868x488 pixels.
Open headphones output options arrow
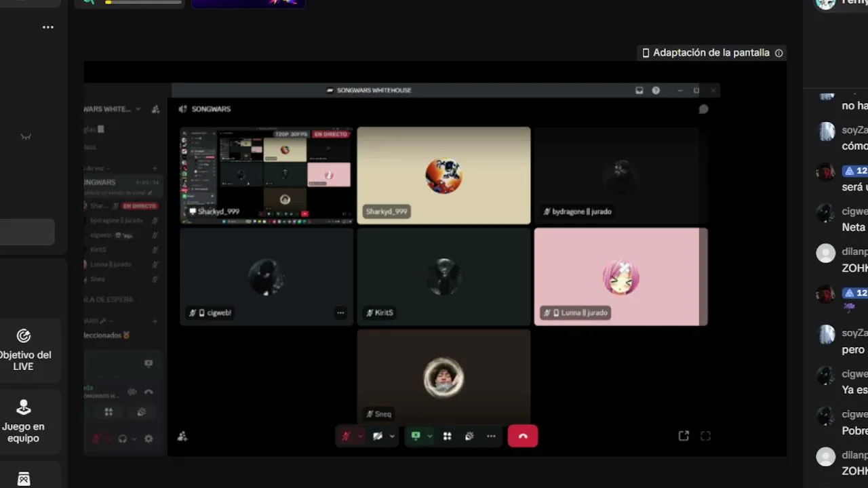(134, 439)
